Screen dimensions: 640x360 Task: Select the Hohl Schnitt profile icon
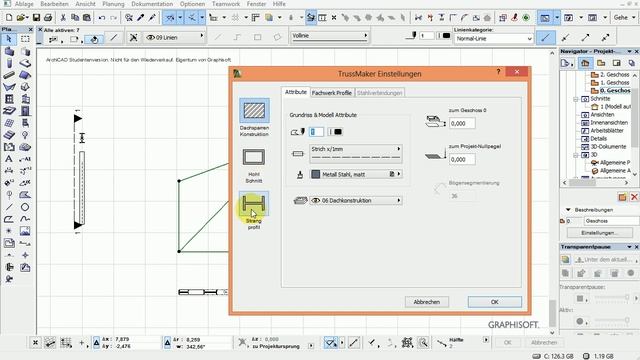pyautogui.click(x=254, y=157)
